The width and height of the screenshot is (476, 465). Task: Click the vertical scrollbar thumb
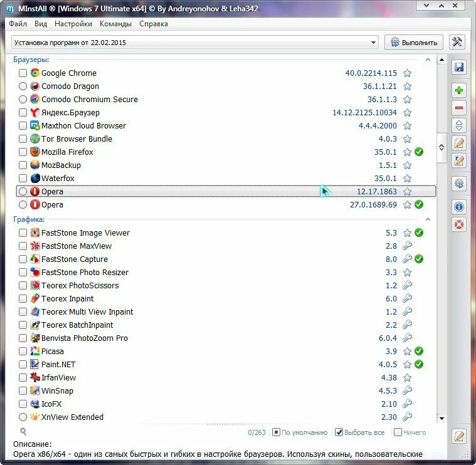pyautogui.click(x=442, y=147)
